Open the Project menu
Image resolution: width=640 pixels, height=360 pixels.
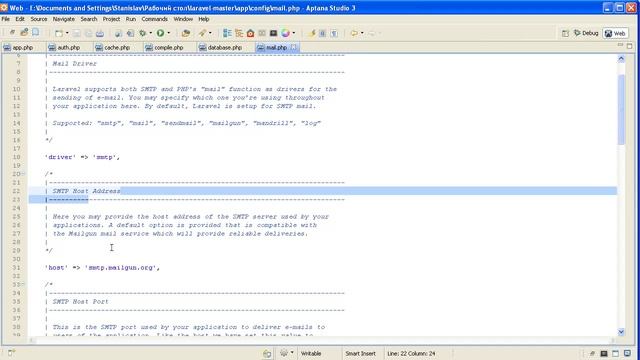[x=111, y=19]
